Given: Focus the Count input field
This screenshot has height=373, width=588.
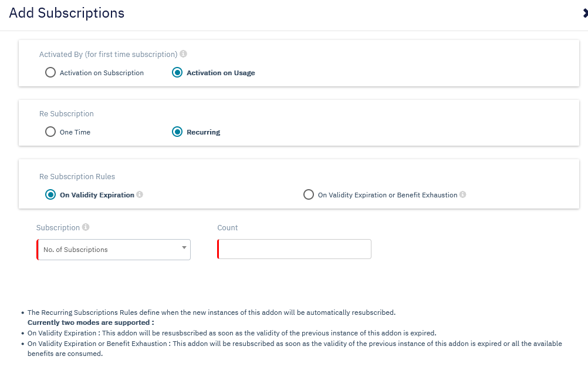Looking at the screenshot, I should tap(295, 249).
